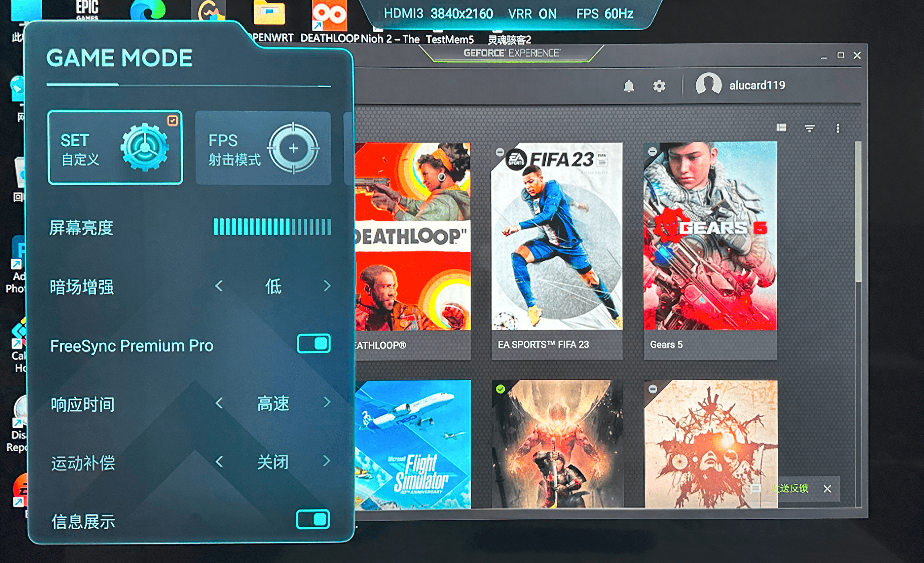The image size is (924, 563).
Task: Click the minus badge on Resident Evil card
Action: [653, 389]
